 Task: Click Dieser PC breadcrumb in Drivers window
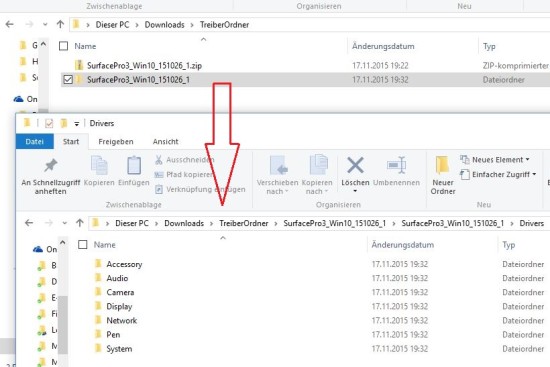pyautogui.click(x=132, y=223)
